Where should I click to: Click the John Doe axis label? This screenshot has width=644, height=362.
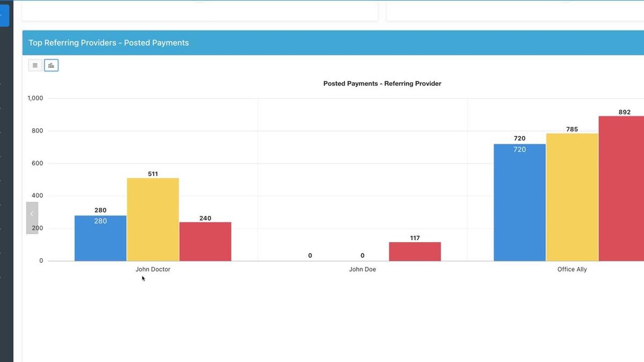(362, 270)
